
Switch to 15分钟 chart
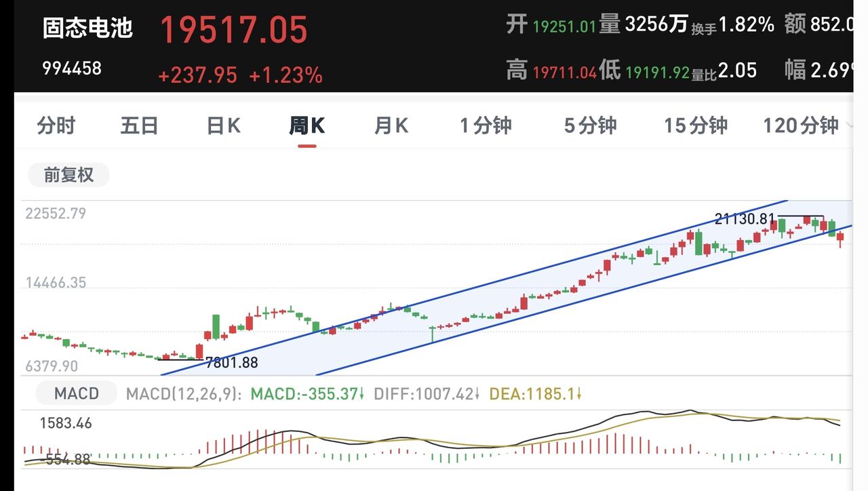tap(695, 126)
